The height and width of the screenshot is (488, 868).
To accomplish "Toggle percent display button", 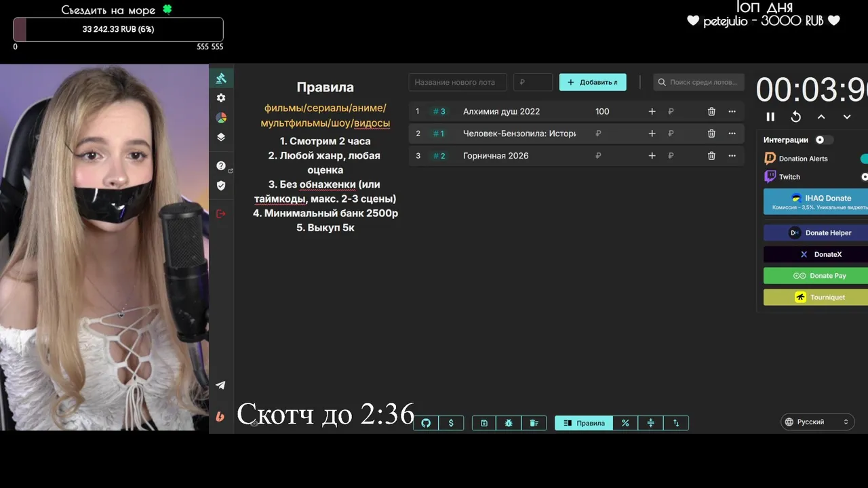I will coord(625,423).
